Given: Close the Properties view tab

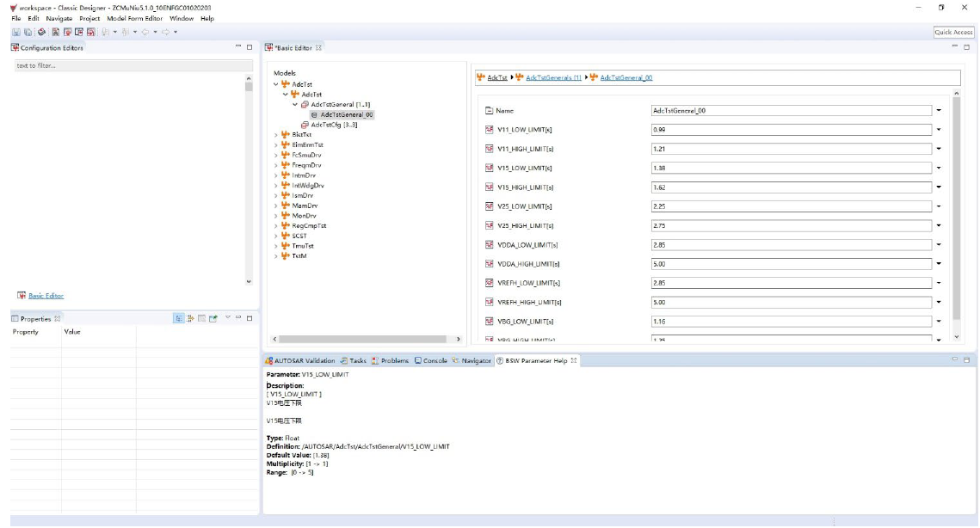Looking at the screenshot, I should point(58,319).
